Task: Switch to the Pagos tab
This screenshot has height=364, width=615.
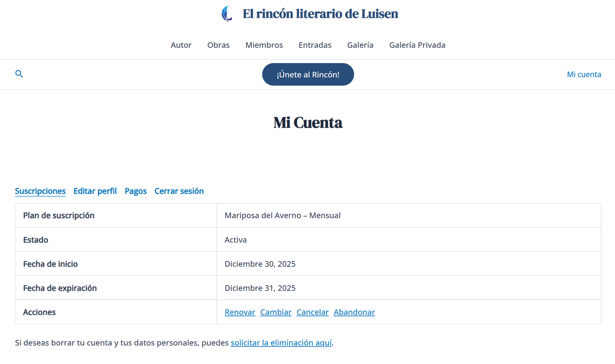Action: pyautogui.click(x=136, y=191)
